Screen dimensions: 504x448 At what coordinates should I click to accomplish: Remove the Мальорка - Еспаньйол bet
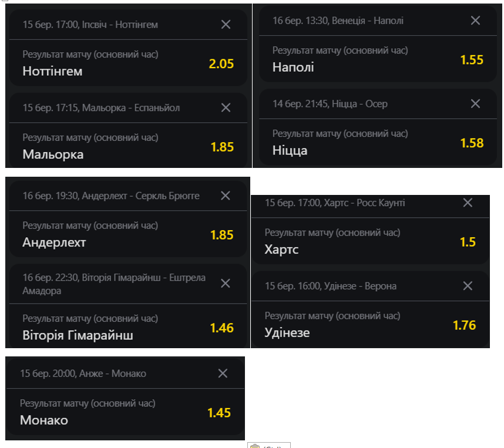click(226, 107)
